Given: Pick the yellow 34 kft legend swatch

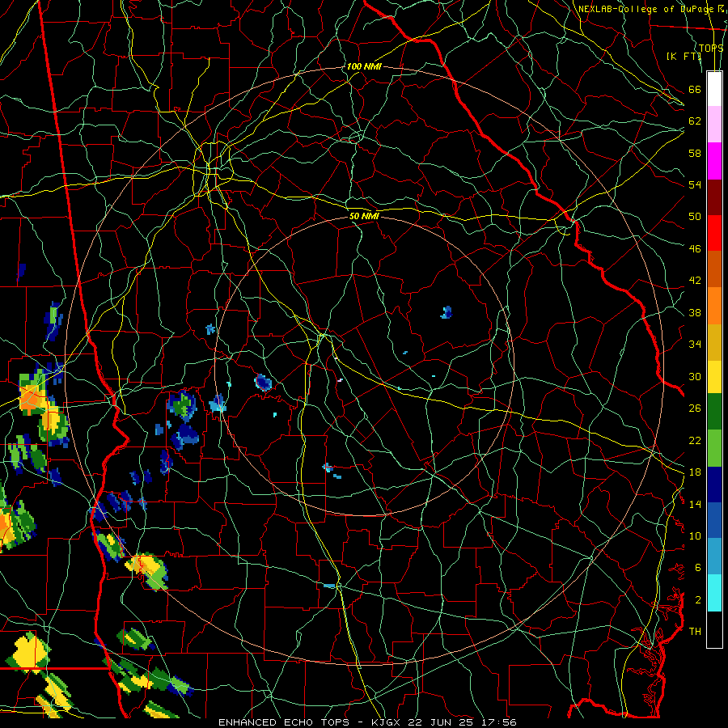Looking at the screenshot, I should coord(714,376).
